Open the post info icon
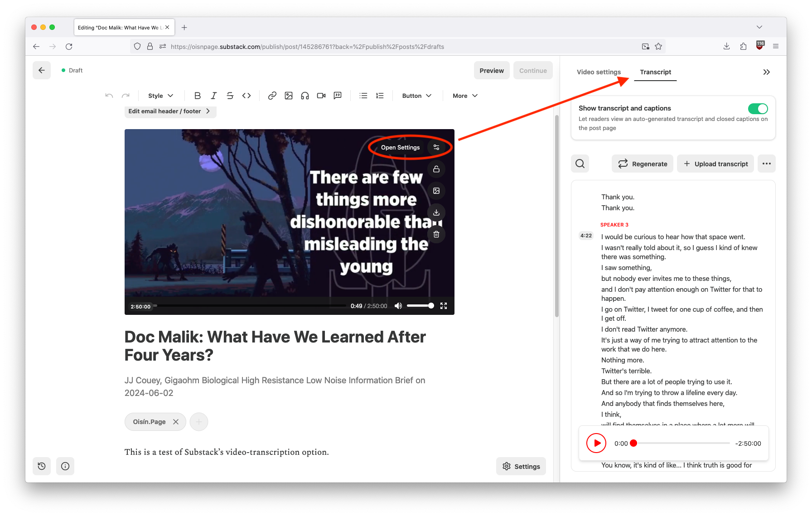812x516 pixels. tap(65, 466)
